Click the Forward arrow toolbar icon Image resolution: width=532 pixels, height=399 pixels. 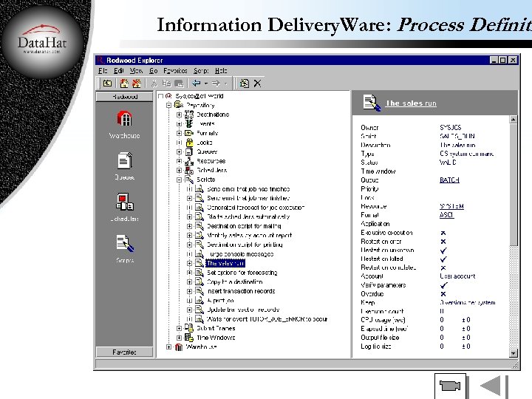click(216, 83)
